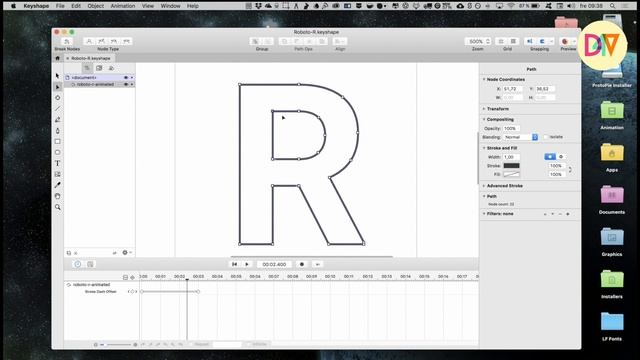Open the Object menu
The height and width of the screenshot is (360, 640).
coord(95,6)
